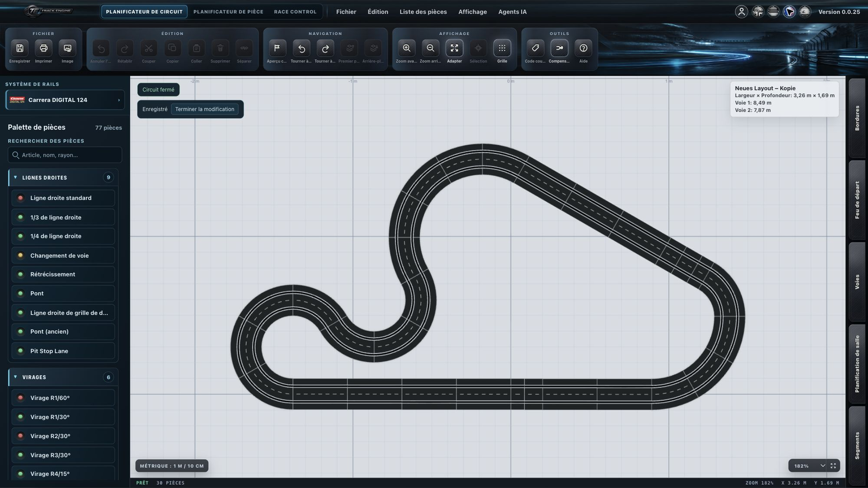Screen dimensions: 868x488
Task: Click the Métrique 1 M / 10 CM scale button
Action: coord(172,466)
